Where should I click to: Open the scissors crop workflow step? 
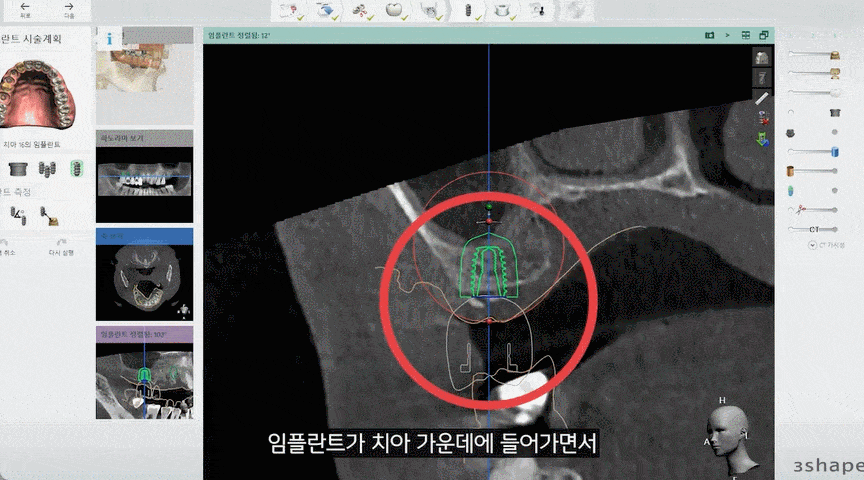(361, 11)
